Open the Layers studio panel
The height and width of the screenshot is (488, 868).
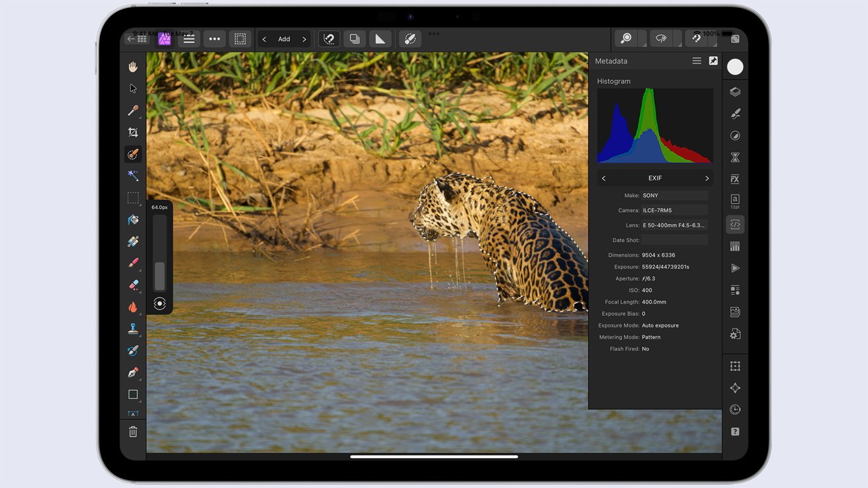click(735, 92)
